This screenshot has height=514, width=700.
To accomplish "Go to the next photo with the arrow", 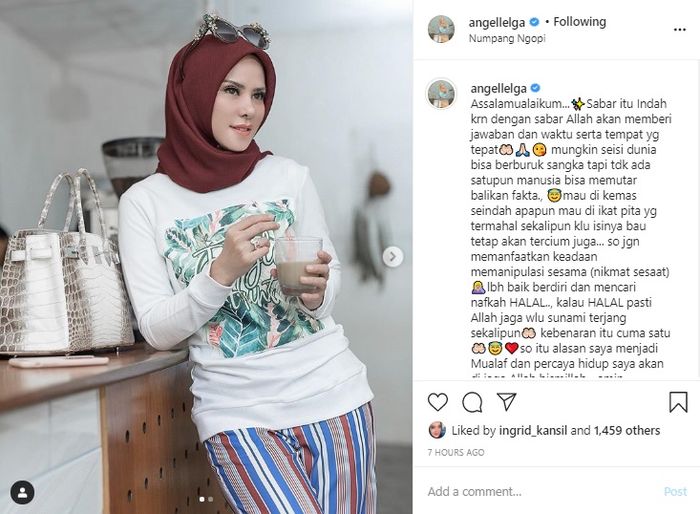I will pos(392,257).
